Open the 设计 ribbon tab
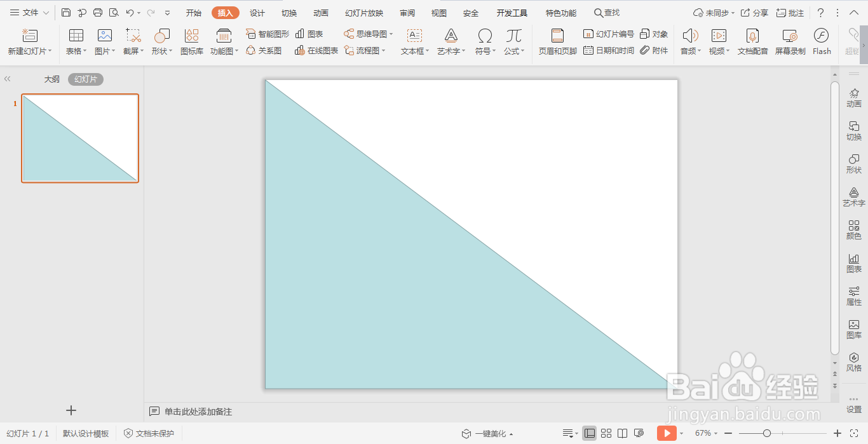Screen dimensions: 868x444 coord(257,13)
